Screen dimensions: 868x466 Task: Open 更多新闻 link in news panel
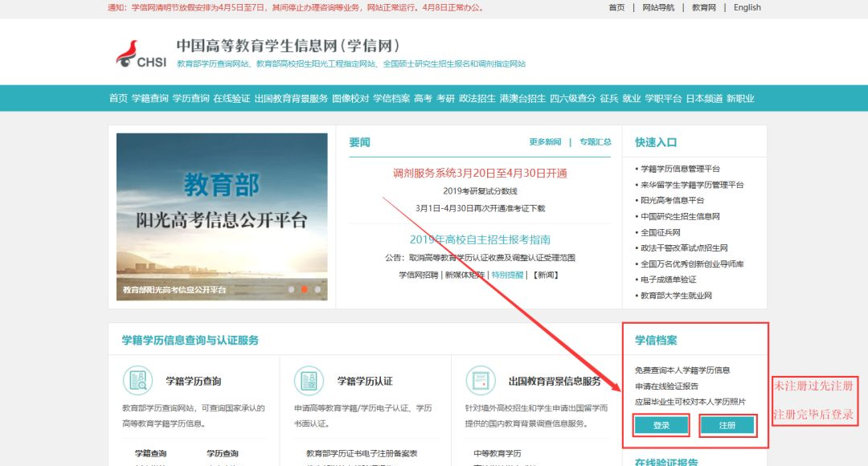click(x=545, y=142)
